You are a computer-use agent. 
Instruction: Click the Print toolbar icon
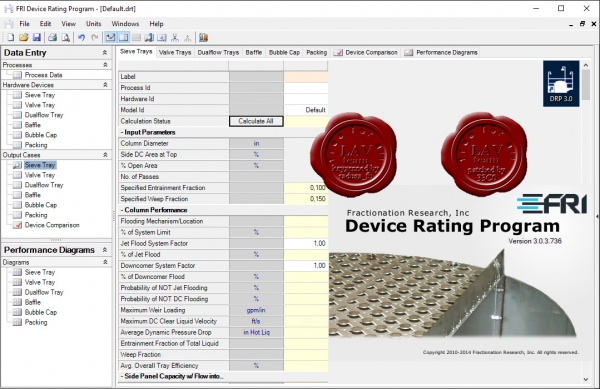(52, 37)
